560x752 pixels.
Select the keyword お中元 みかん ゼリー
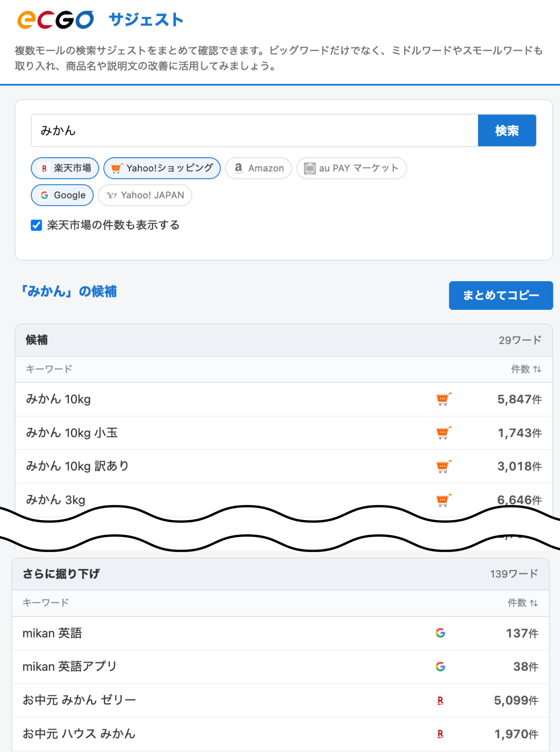pos(79,700)
